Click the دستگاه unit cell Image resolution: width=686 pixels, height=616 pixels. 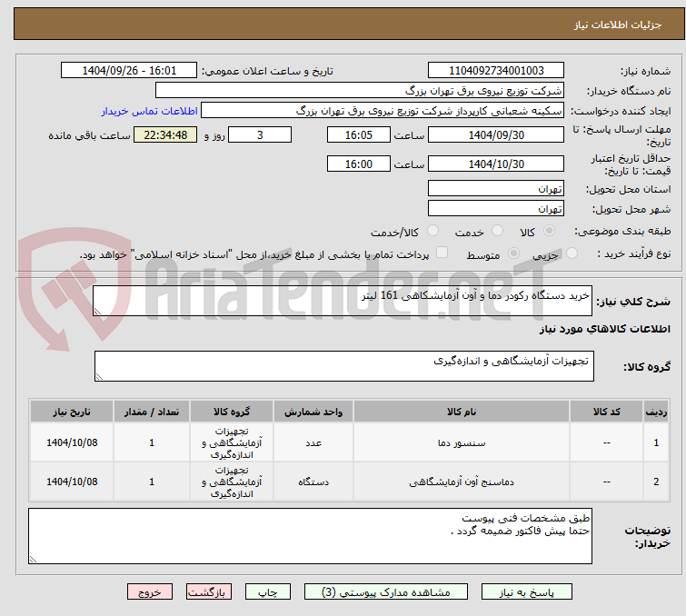click(x=313, y=482)
